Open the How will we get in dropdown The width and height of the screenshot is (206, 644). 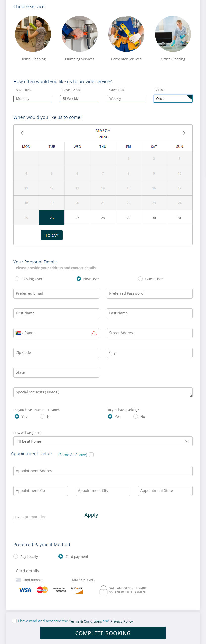pos(103,441)
